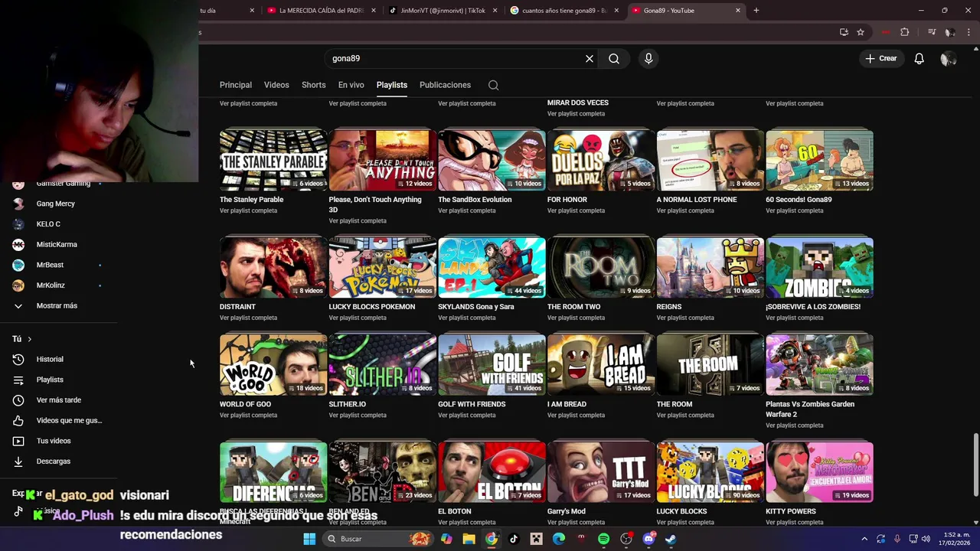Open Discord from the taskbar
This screenshot has width=980, height=551.
[x=648, y=539]
